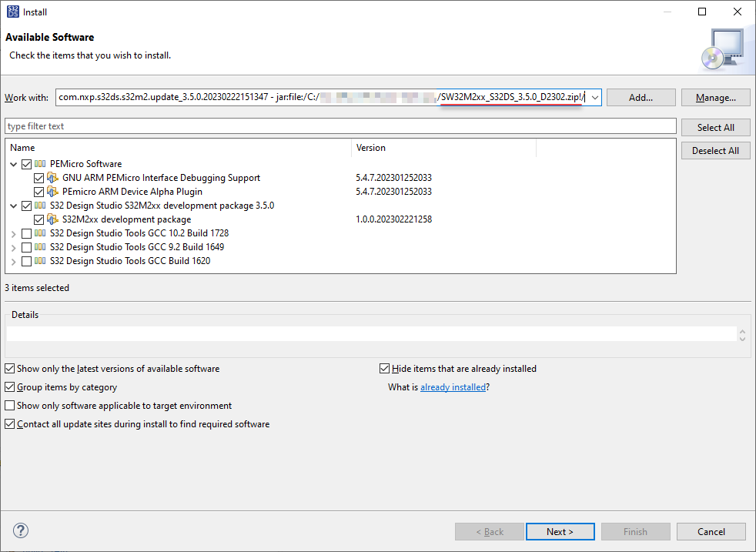Click the S32DS icon in the title bar
Viewport: 756px width, 552px height.
[12, 12]
